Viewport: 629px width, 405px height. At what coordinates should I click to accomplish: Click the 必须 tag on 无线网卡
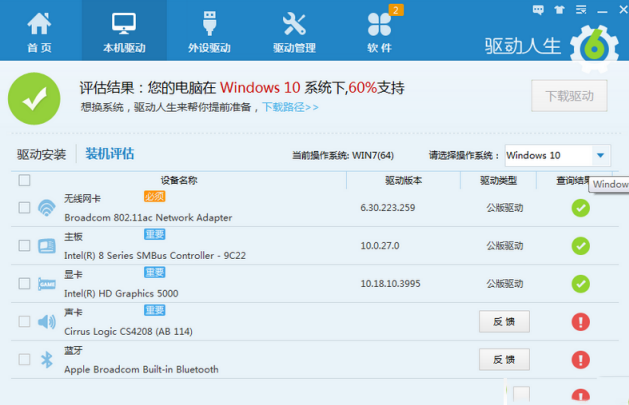pos(154,196)
